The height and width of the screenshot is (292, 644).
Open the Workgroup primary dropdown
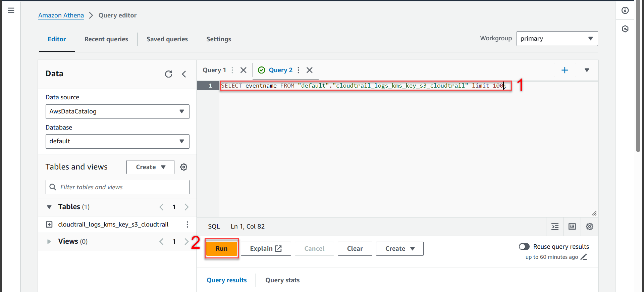(557, 39)
